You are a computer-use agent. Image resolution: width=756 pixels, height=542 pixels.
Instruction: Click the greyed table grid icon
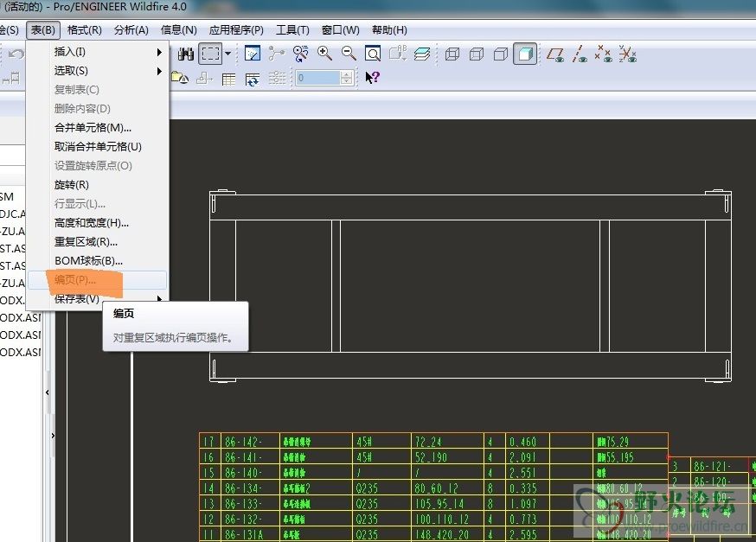pos(277,78)
